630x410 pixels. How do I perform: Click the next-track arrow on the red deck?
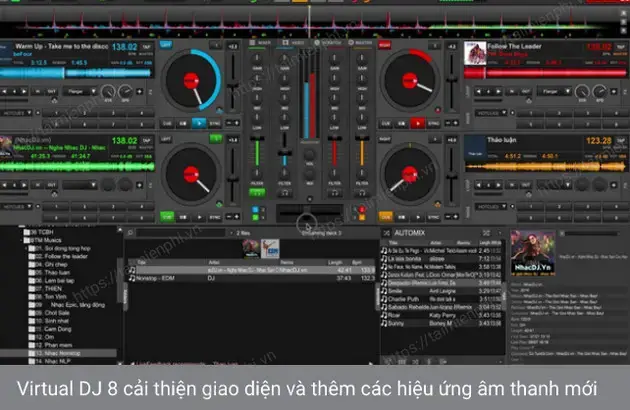[498, 92]
